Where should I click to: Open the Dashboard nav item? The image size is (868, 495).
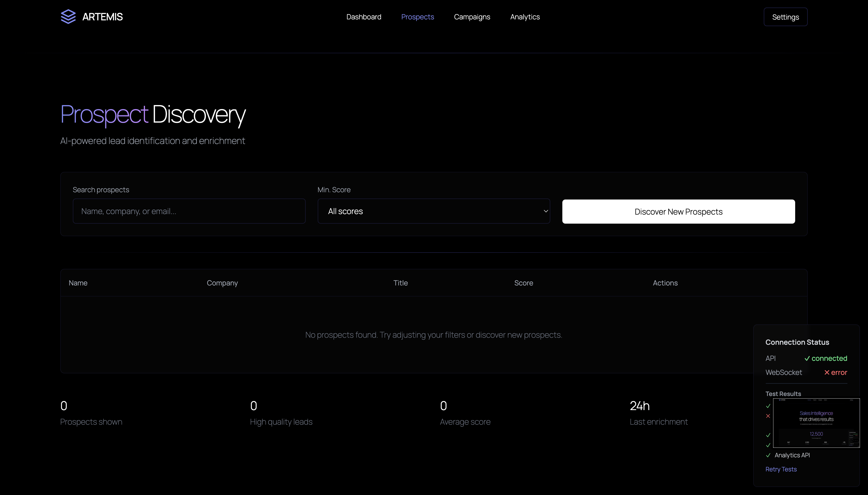pos(363,17)
